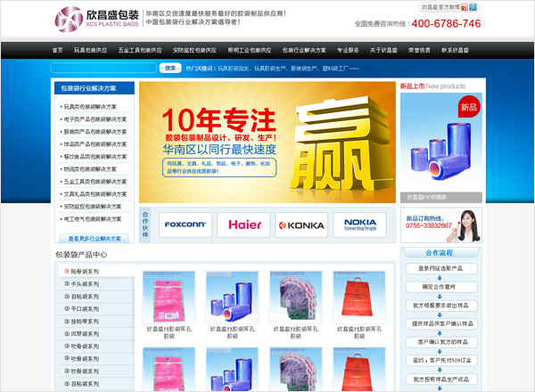Viewport: 535px width, 392px height.
Task: Open 联系欣昌盛 in the navigation bar
Action: [x=457, y=51]
